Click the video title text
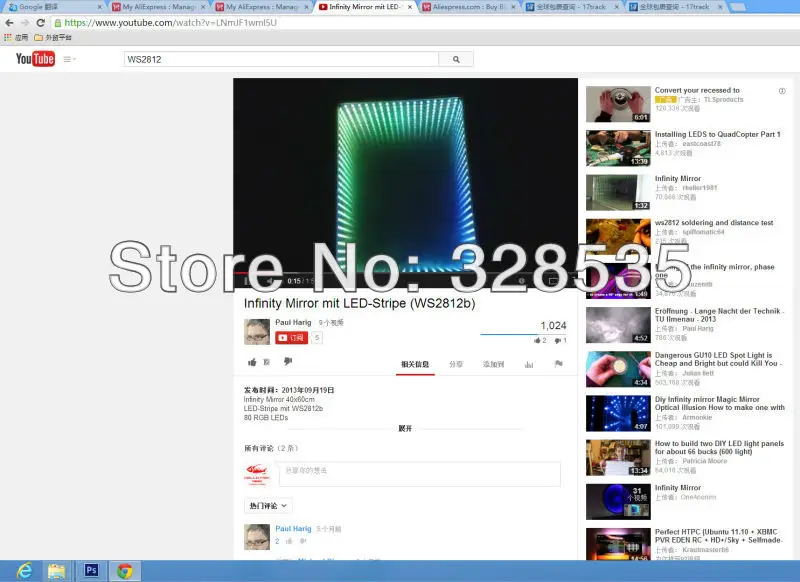The height and width of the screenshot is (582, 800). [360, 303]
